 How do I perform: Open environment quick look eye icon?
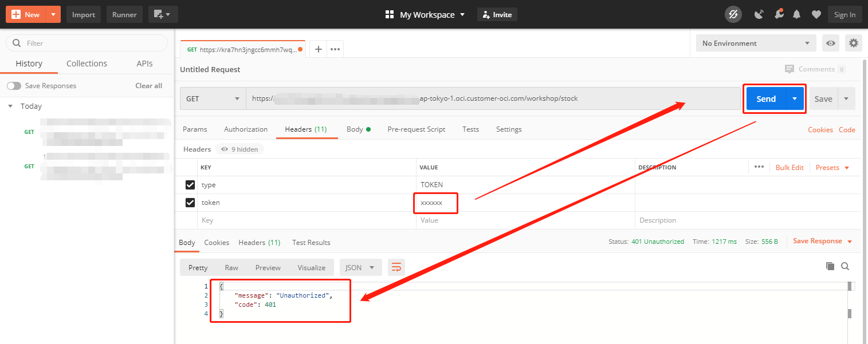coord(830,43)
